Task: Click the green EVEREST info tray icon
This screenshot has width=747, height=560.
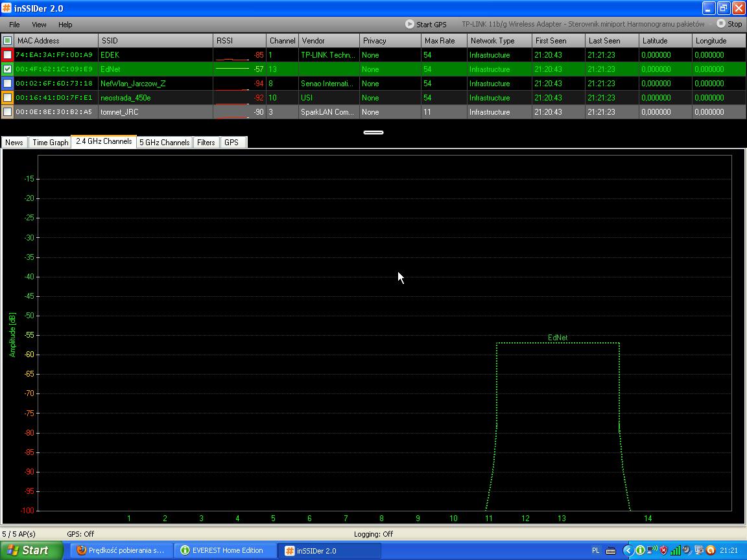Action: 640,550
